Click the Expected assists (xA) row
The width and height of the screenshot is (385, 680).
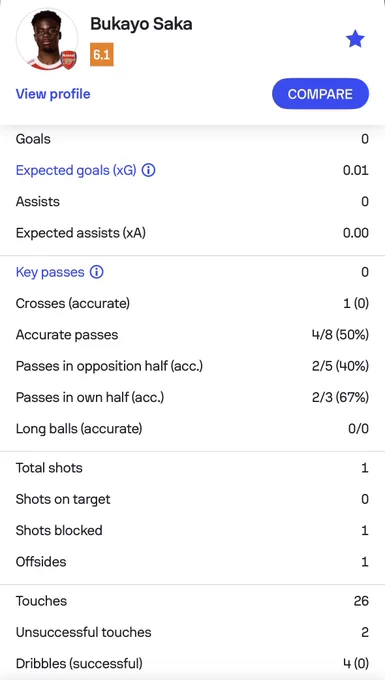(192, 233)
